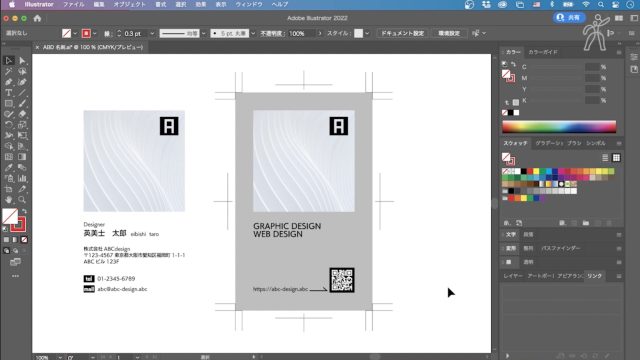Image resolution: width=640 pixels, height=360 pixels.
Task: Select the Pen tool
Action: click(x=9, y=82)
